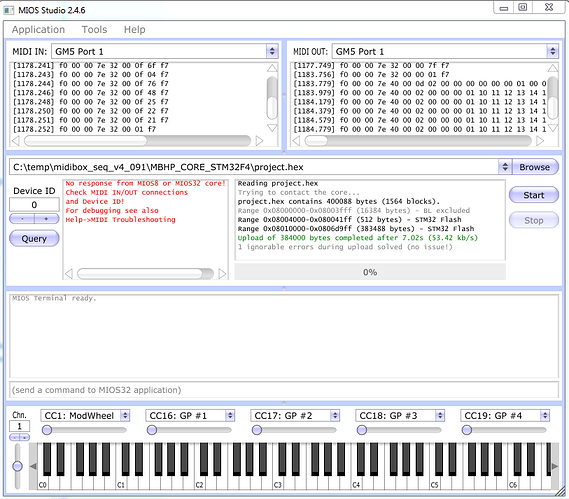Image resolution: width=569 pixels, height=499 pixels.
Task: Play the C5 key on the keyboard
Action: (x=435, y=483)
